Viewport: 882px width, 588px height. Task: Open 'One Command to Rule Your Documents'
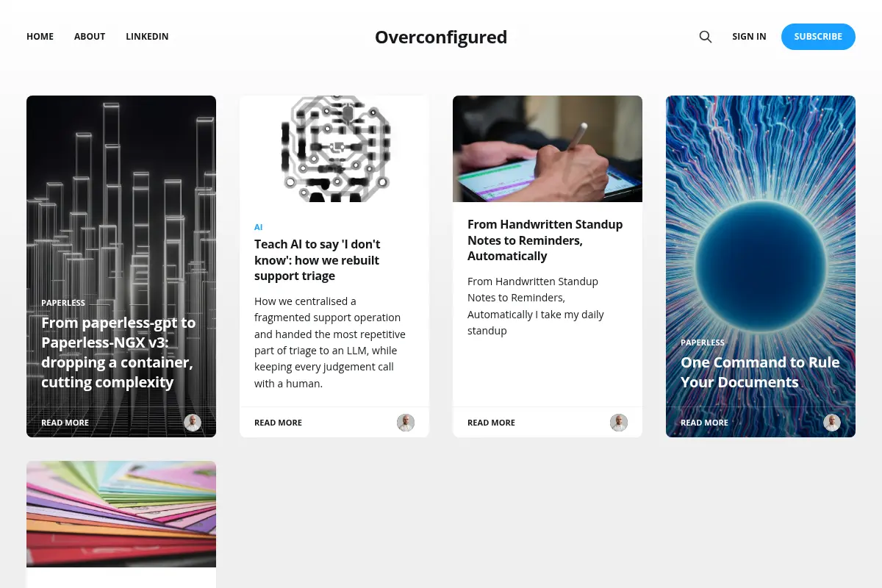(x=760, y=372)
